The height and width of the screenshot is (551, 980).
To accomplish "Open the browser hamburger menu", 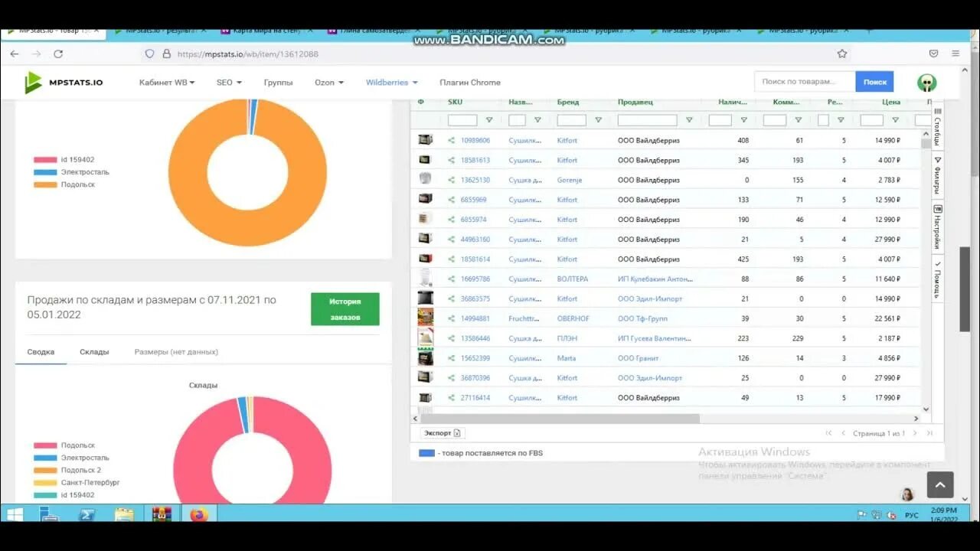I will tap(955, 54).
